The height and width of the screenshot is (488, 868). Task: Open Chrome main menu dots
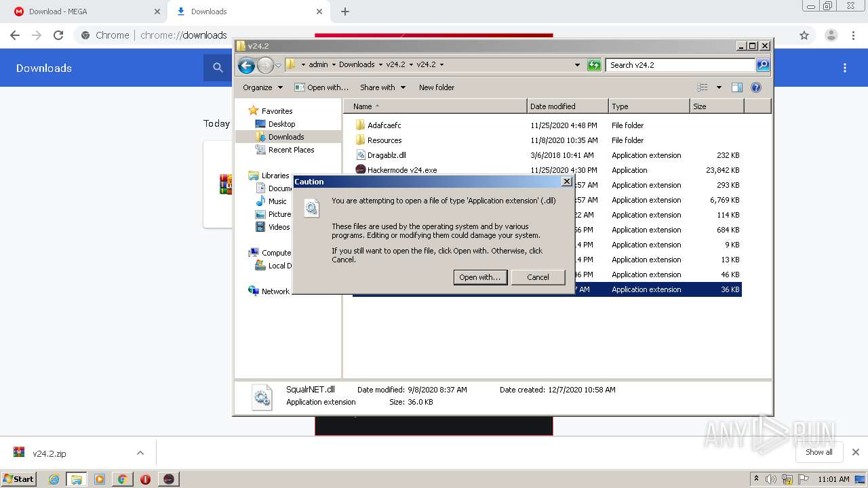tap(853, 35)
